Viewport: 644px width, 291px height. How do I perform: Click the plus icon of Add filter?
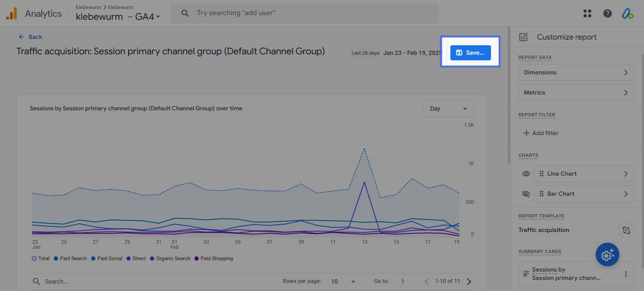(526, 133)
